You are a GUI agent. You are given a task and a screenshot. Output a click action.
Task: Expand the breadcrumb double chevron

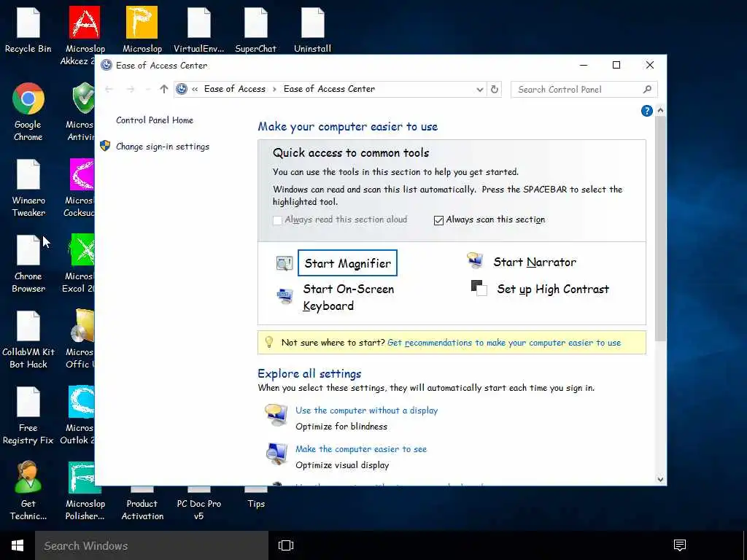click(195, 89)
